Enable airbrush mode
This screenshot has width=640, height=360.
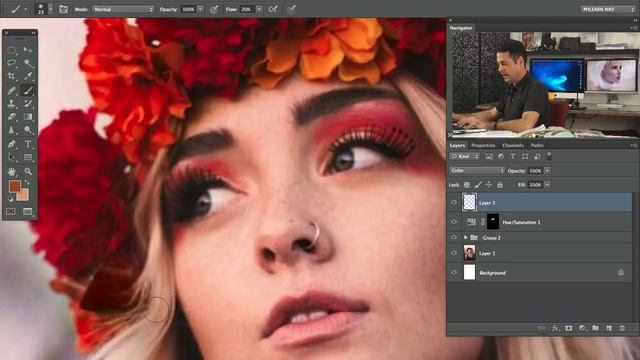point(273,9)
